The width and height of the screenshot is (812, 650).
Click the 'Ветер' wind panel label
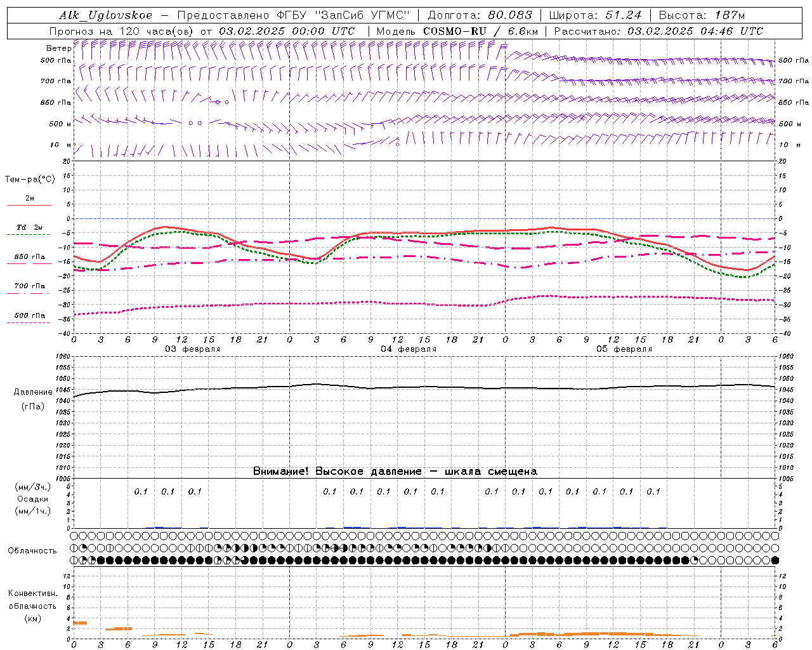[58, 48]
